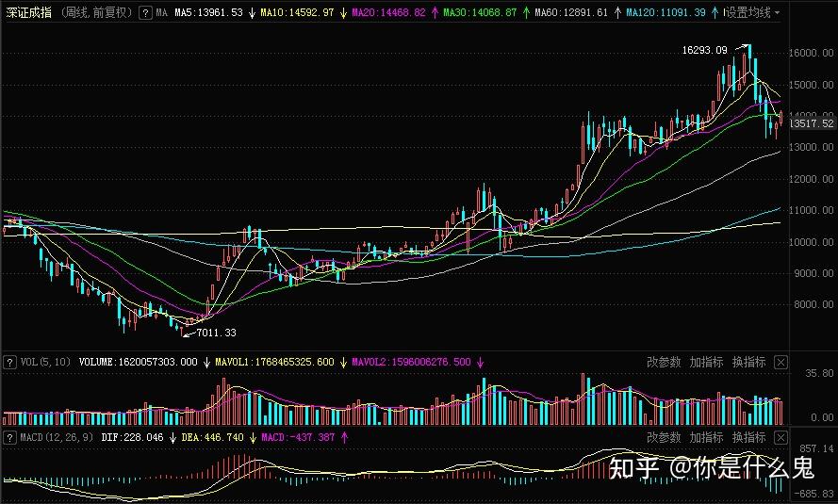Image resolution: width=838 pixels, height=504 pixels.
Task: Click the 15000.00 price axis label
Action: coord(812,85)
